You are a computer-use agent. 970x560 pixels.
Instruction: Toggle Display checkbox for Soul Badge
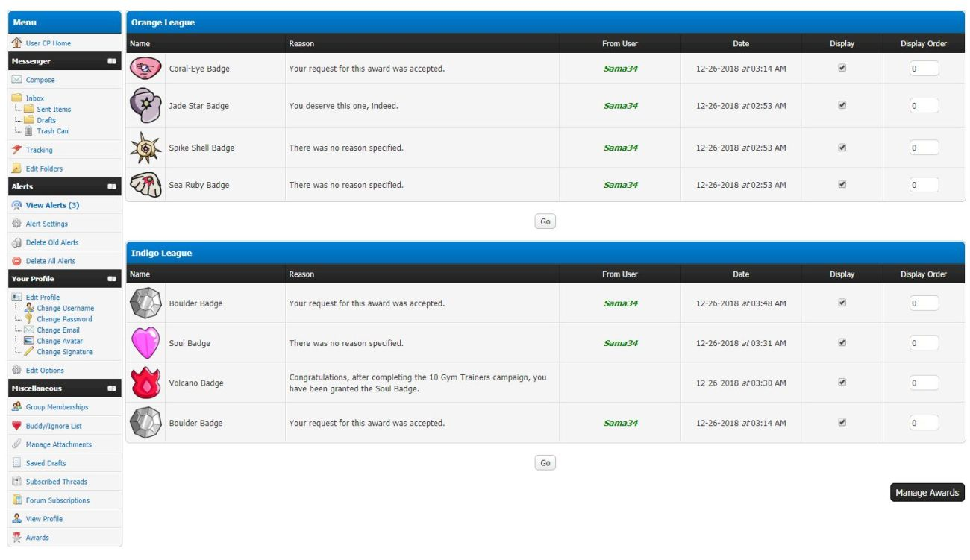click(x=842, y=343)
